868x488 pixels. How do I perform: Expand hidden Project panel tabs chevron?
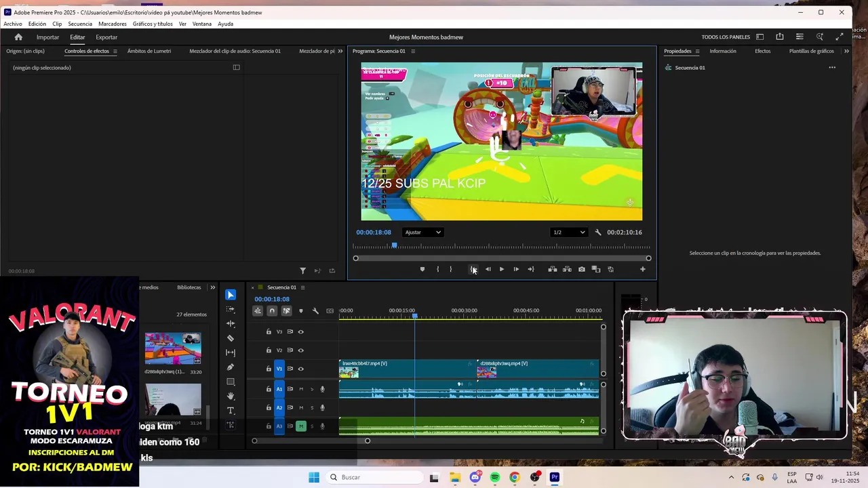click(213, 287)
